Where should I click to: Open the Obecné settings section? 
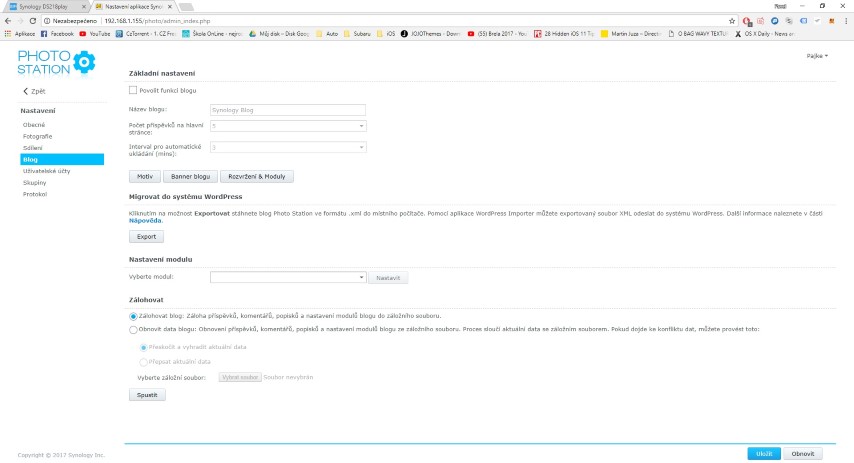pyautogui.click(x=34, y=125)
